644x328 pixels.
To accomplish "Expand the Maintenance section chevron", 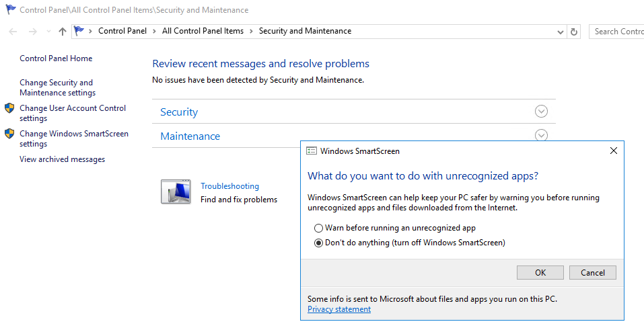I will coord(541,135).
